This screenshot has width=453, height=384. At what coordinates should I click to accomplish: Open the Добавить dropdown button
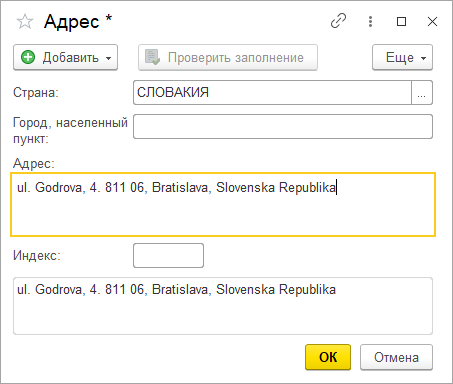[65, 57]
